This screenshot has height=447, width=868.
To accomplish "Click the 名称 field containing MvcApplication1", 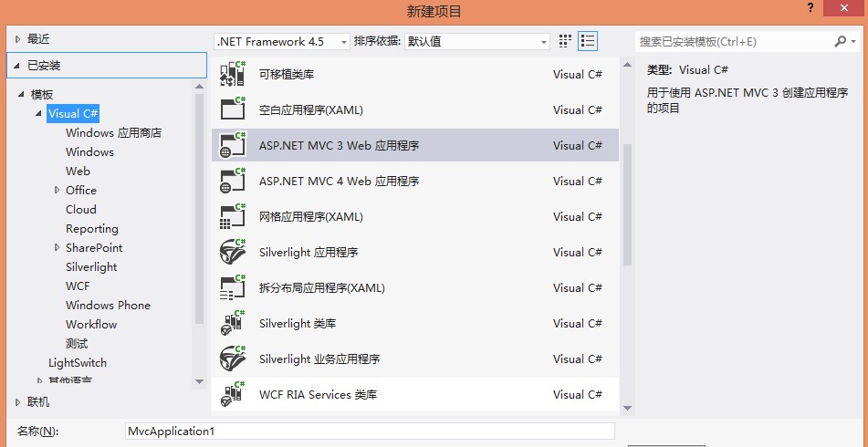I will [x=370, y=431].
